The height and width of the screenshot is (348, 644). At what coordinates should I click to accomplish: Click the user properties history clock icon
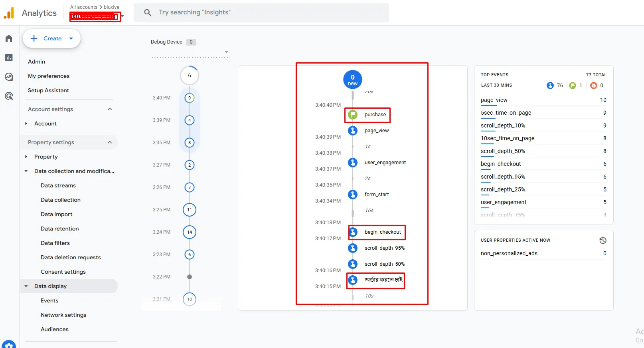point(603,241)
